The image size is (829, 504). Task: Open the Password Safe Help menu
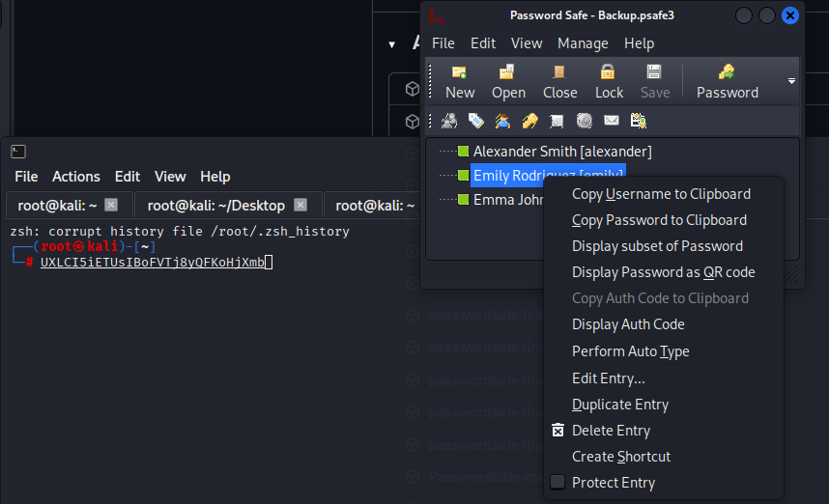640,43
